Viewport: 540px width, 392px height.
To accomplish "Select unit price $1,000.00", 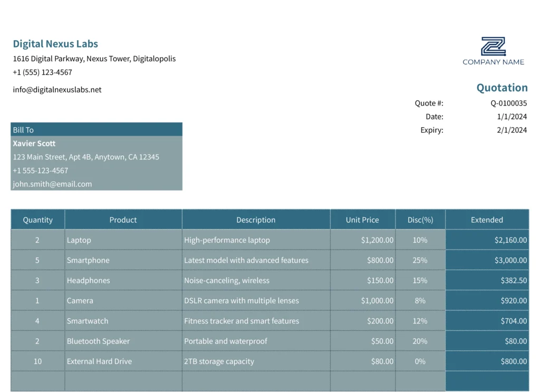I will tap(363, 300).
